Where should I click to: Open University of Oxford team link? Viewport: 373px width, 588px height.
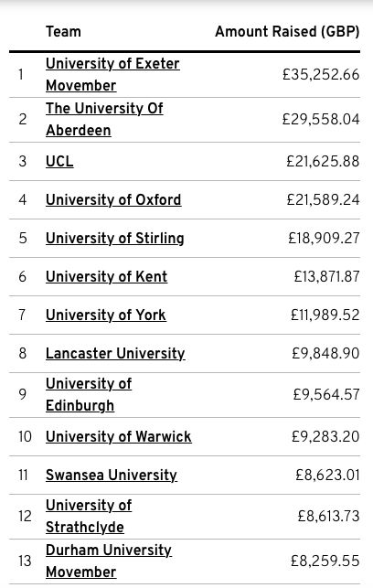113,199
